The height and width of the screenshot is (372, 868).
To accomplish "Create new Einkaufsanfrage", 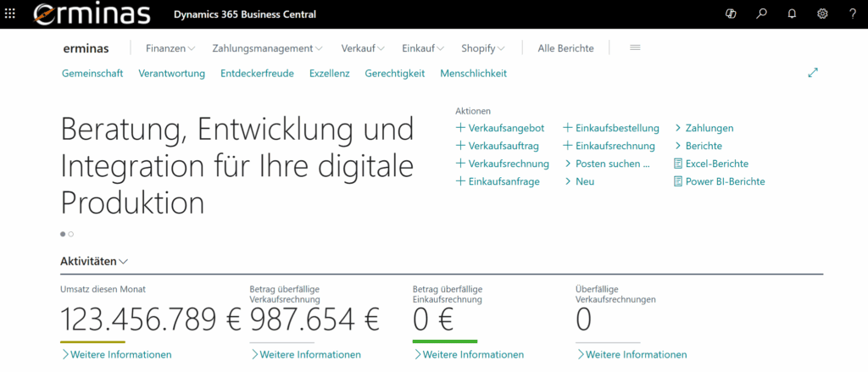I will 498,181.
